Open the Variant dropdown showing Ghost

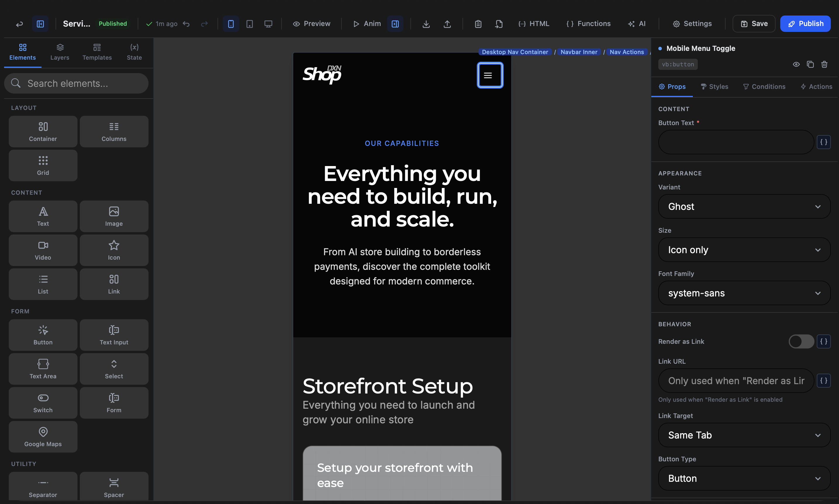[744, 206]
